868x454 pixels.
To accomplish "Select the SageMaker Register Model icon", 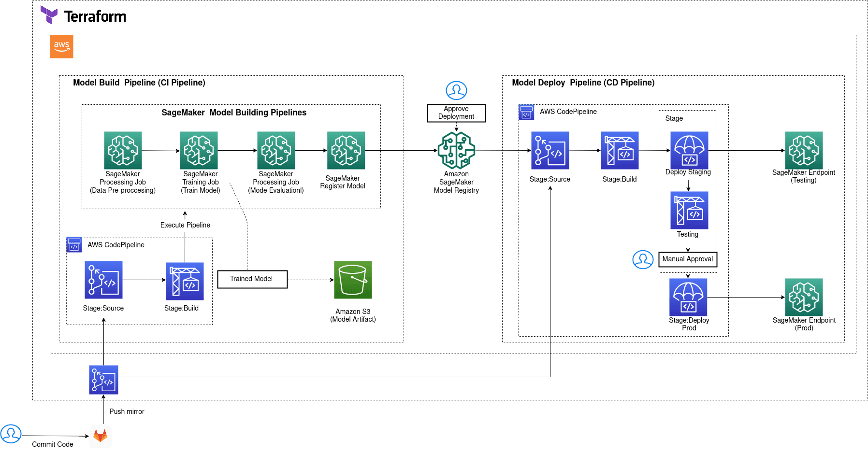I will (x=346, y=150).
